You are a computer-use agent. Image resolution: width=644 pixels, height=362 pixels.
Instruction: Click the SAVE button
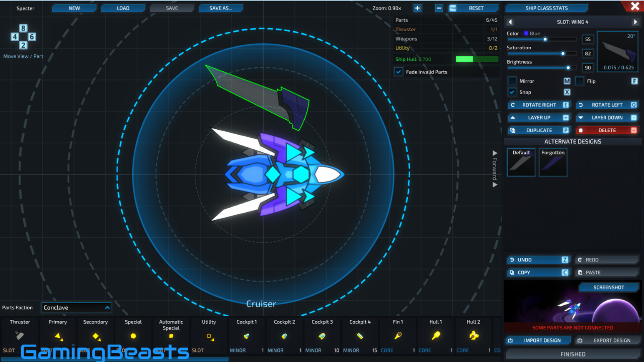(x=172, y=8)
